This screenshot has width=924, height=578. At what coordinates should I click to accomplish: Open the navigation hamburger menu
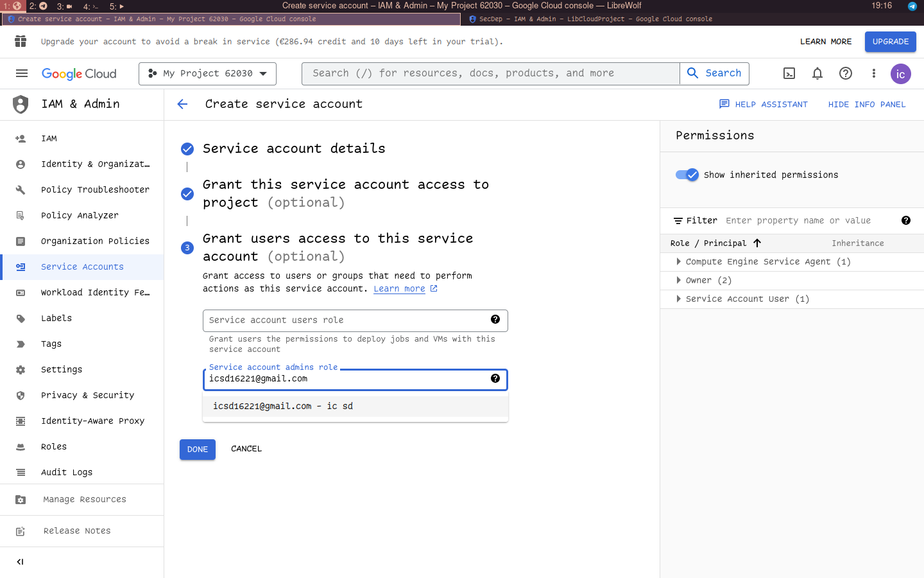(21, 73)
